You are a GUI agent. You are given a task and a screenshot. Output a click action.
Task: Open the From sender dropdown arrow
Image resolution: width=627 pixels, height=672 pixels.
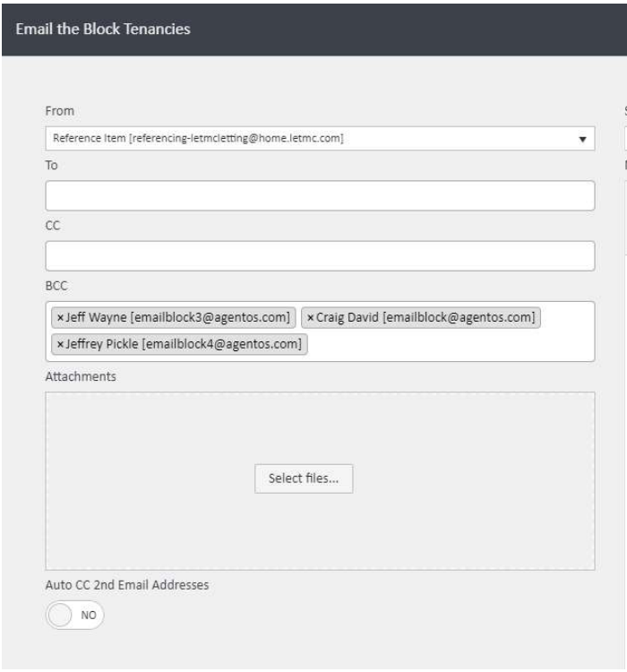581,140
